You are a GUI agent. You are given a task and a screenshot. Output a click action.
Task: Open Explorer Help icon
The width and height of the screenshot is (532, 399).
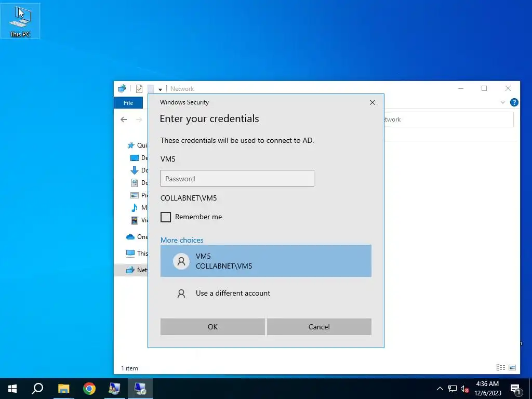pyautogui.click(x=514, y=102)
